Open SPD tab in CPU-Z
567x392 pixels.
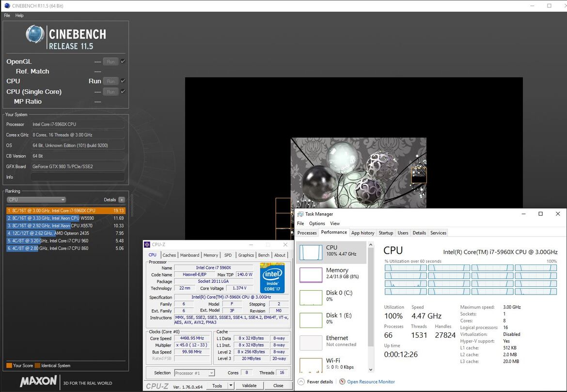[x=228, y=255]
